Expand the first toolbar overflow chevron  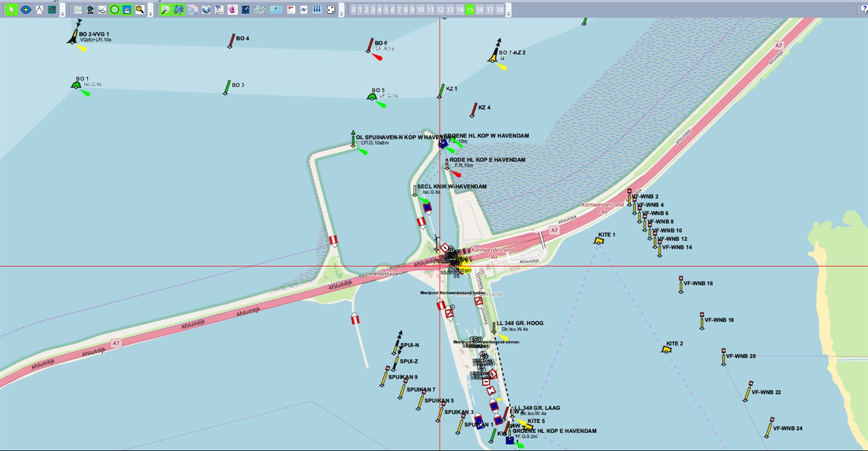(x=63, y=11)
